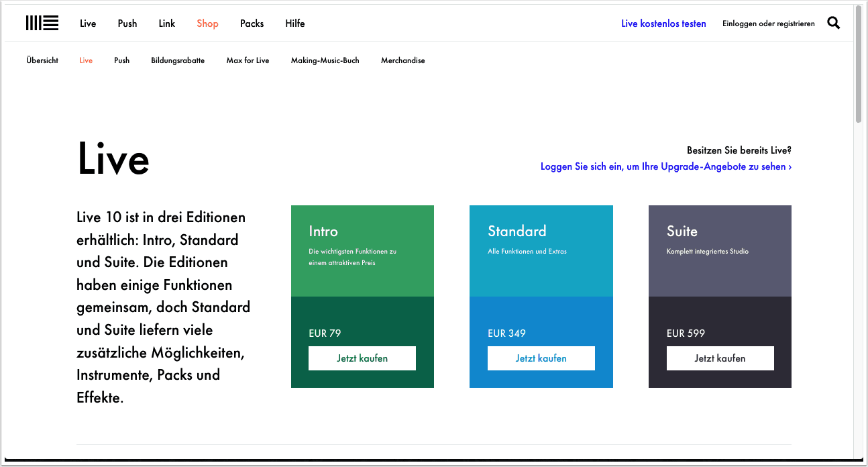
Task: Open the Making-Music-Buch tab
Action: tap(325, 60)
